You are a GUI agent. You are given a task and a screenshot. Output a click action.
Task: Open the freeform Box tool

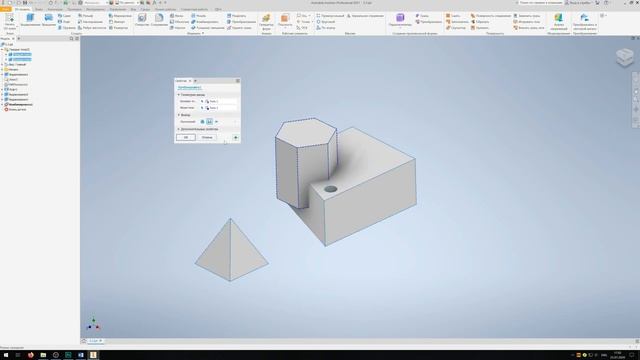point(400,20)
